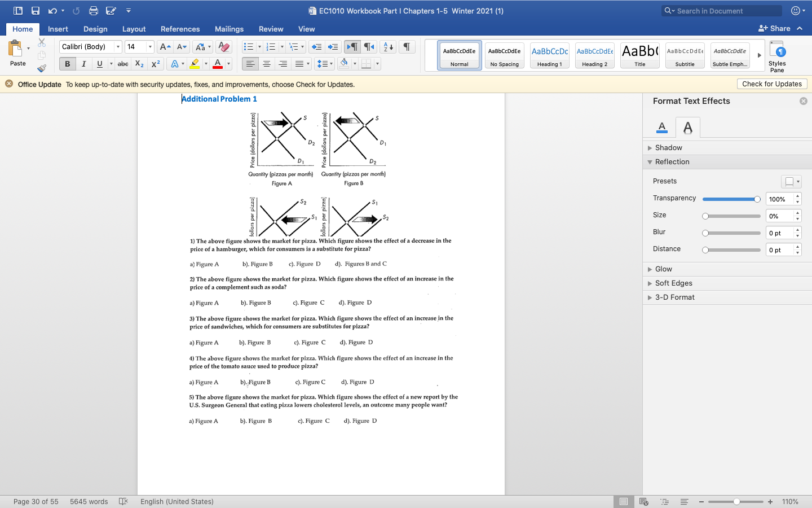Open bullets list dropdown arrow
Screen dimensions: 812x508
259,47
